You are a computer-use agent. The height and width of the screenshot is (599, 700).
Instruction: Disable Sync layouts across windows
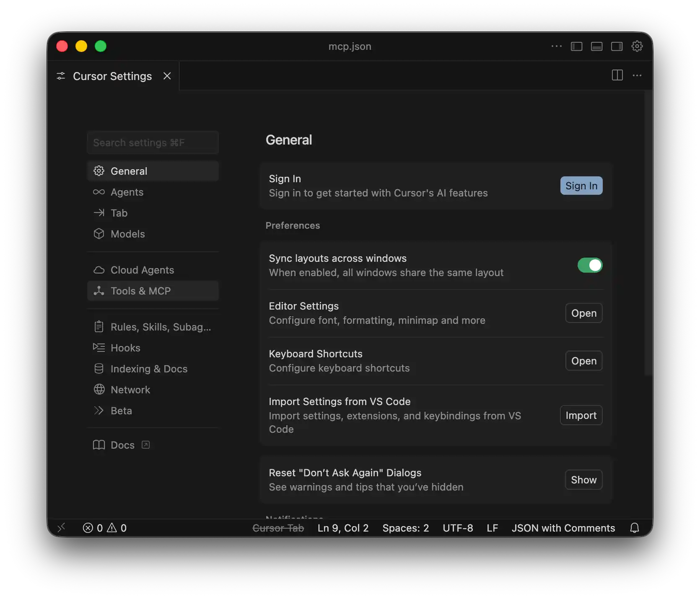pyautogui.click(x=590, y=265)
